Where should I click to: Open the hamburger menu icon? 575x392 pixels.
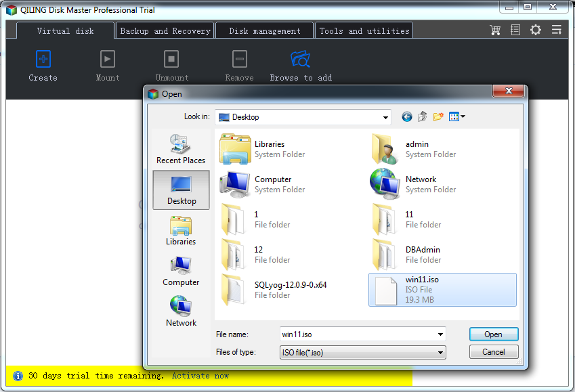[557, 30]
